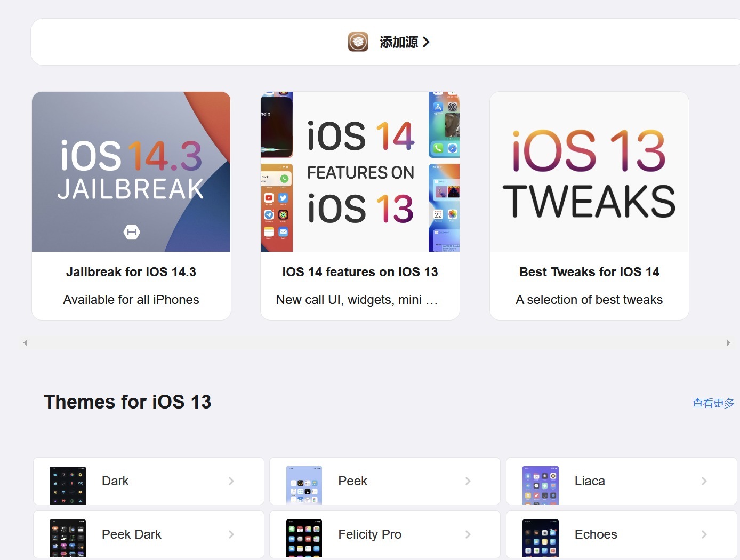The image size is (740, 560).
Task: Click the Themes for iOS 13 heading
Action: pyautogui.click(x=128, y=402)
